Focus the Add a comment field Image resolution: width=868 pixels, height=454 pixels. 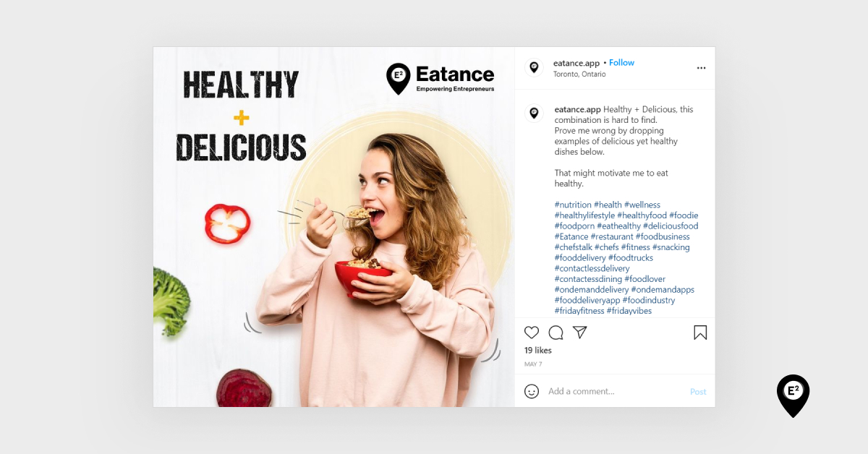point(616,391)
